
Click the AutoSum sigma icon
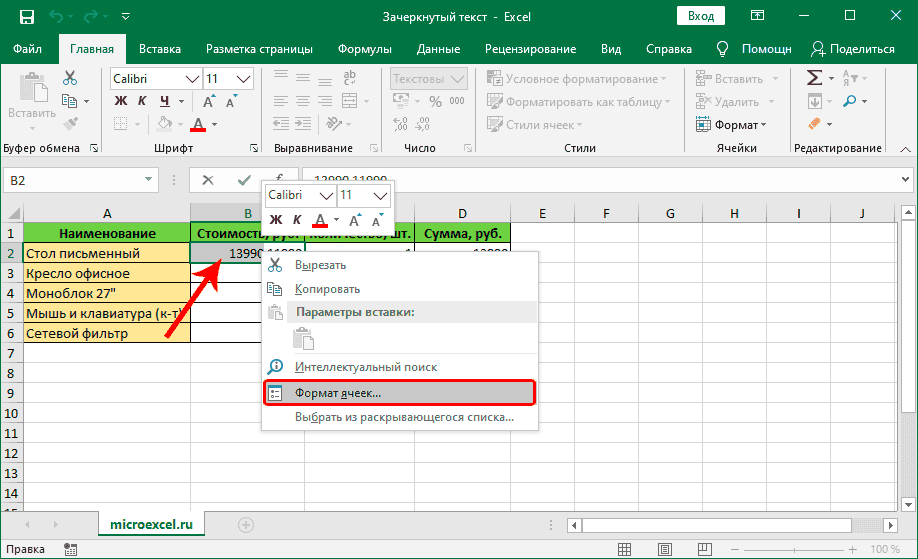[815, 78]
